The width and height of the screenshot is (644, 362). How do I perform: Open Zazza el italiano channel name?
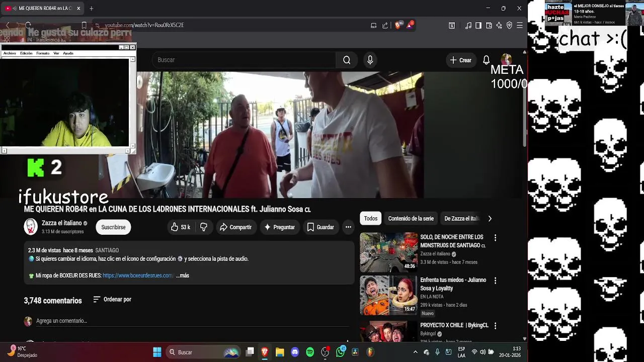[61, 223]
